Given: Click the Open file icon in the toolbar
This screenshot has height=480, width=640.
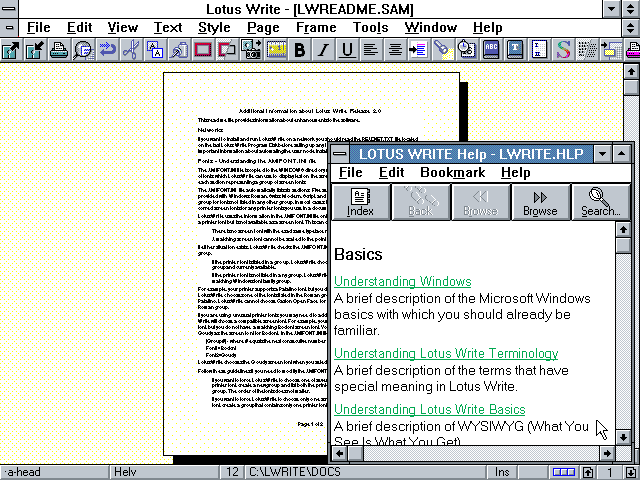Looking at the screenshot, I should pos(11,50).
